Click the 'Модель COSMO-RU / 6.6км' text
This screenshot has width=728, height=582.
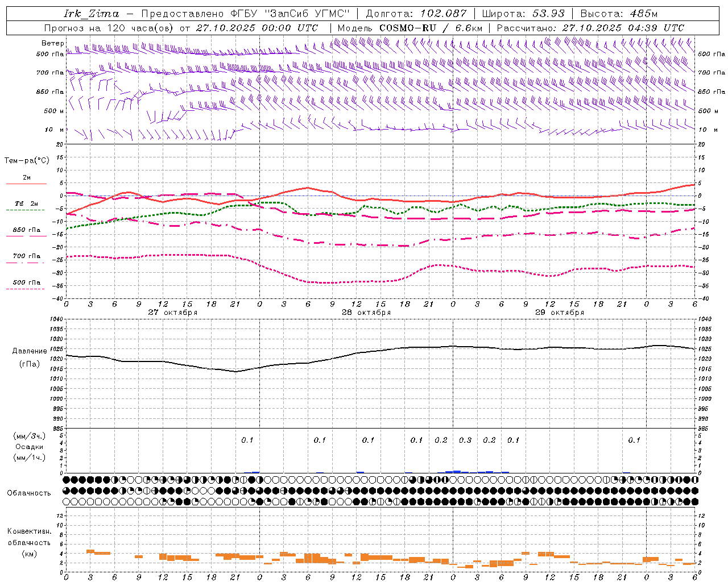click(409, 28)
